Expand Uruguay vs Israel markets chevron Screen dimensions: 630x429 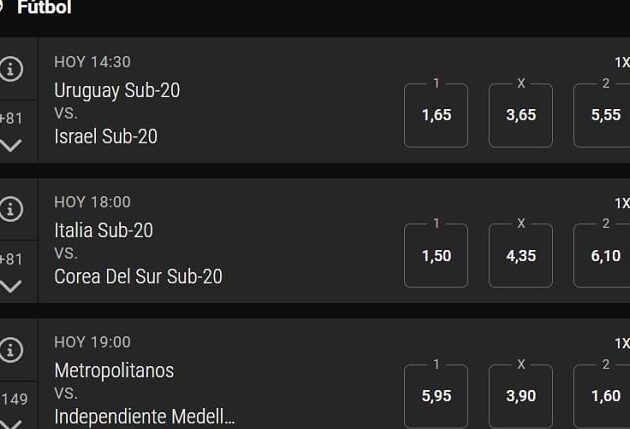(10, 145)
